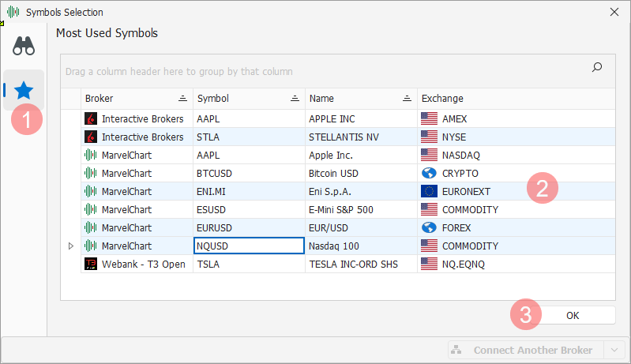Select the TSLA symbol cell
Image resolution: width=631 pixels, height=364 pixels.
pyautogui.click(x=249, y=264)
